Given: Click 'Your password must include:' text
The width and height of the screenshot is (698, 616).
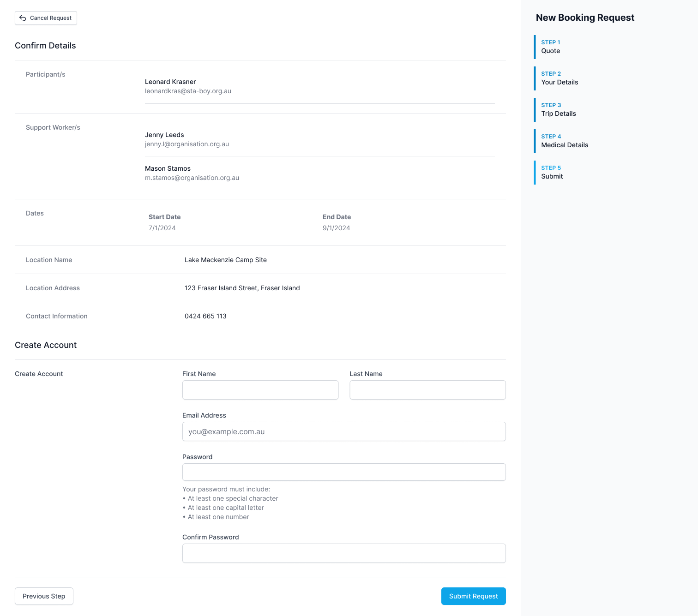Looking at the screenshot, I should click(x=226, y=489).
